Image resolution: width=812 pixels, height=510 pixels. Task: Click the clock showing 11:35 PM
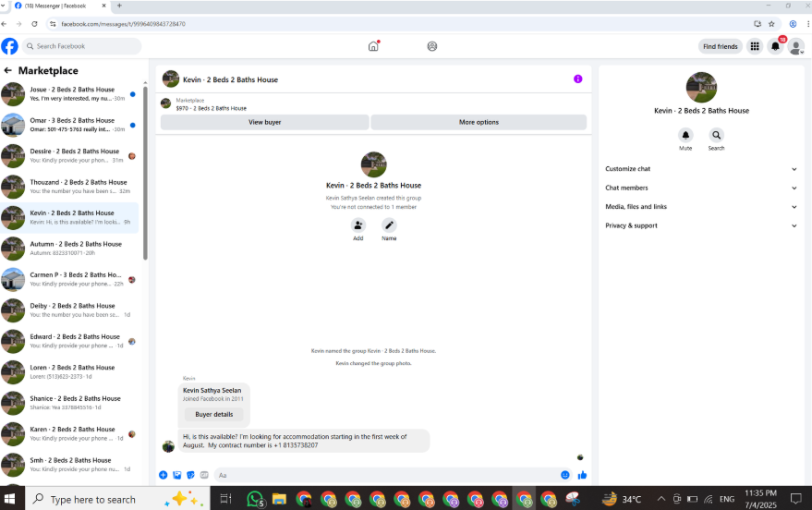(761, 493)
